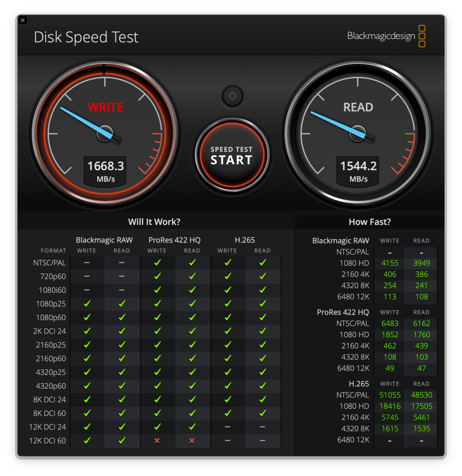Image resolution: width=462 pixels, height=476 pixels.
Task: Click the H.265 NTSC/PAL write value 51055
Action: click(390, 395)
